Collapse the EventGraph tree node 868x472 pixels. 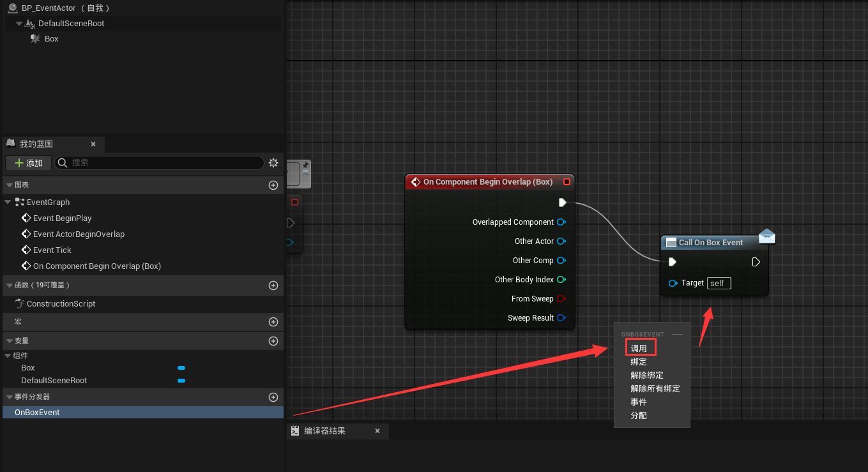click(8, 202)
